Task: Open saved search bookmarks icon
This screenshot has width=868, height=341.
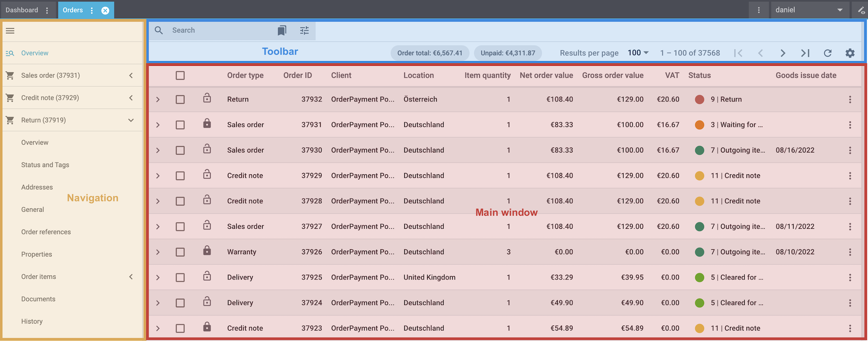Action: (x=282, y=31)
